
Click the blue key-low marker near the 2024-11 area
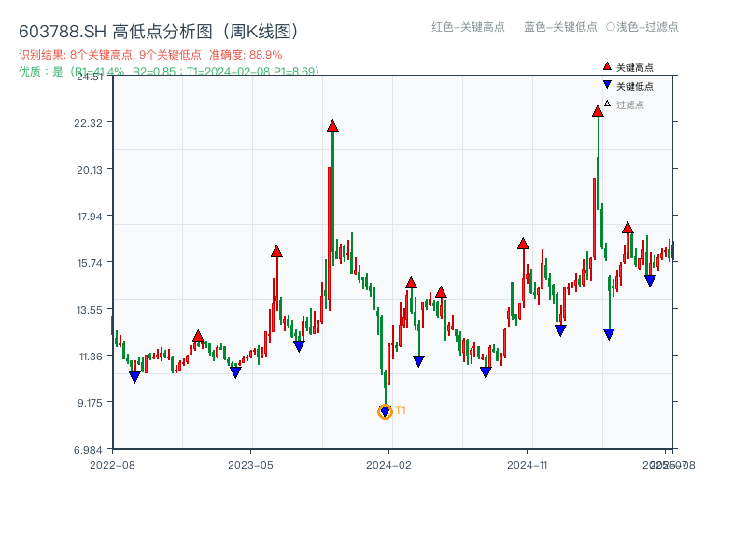(x=558, y=329)
